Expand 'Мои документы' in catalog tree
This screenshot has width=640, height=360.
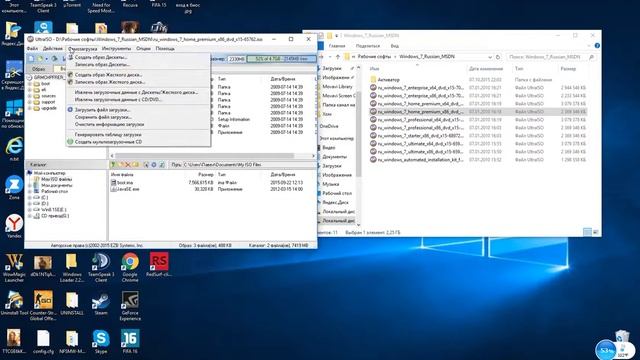click(30, 185)
